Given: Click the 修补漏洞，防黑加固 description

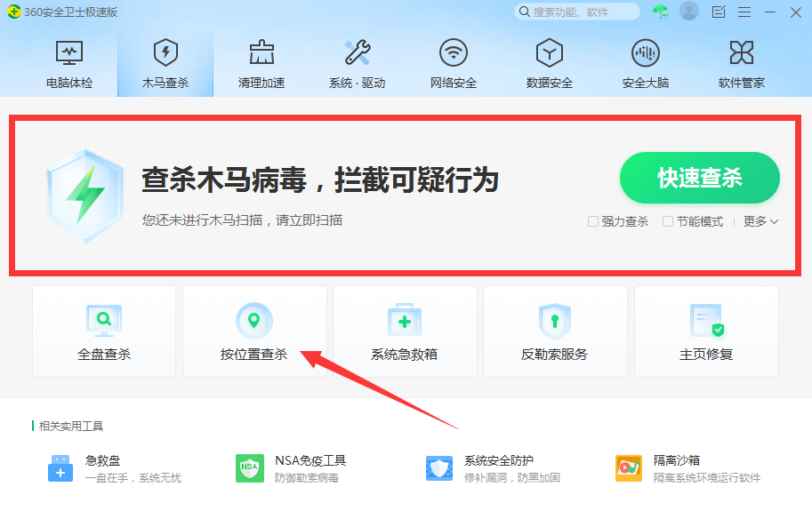Looking at the screenshot, I should point(512,478).
